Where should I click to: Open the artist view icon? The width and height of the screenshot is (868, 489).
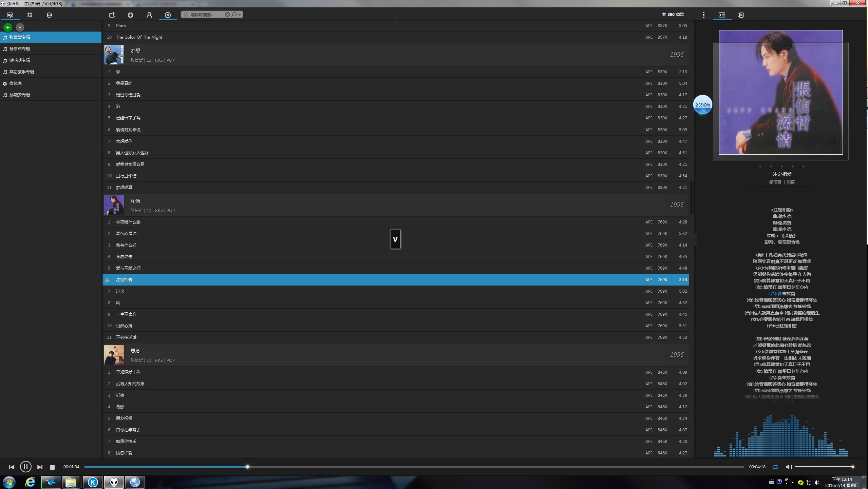(149, 15)
